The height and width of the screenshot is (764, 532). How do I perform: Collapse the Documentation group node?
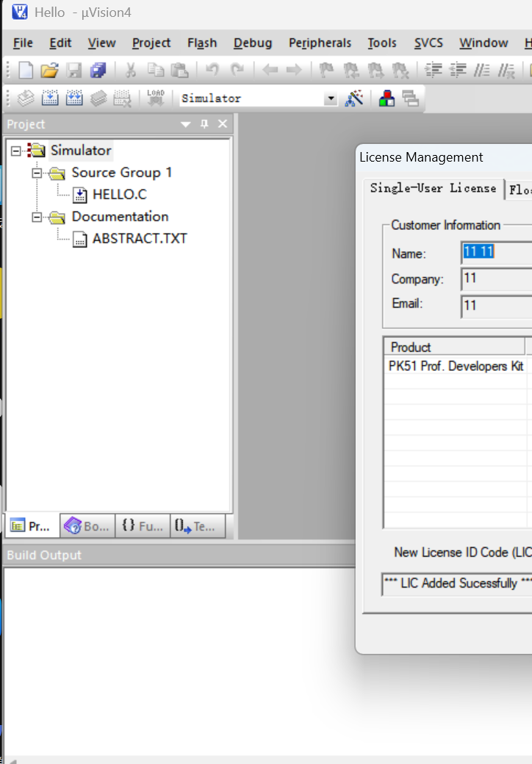click(37, 217)
